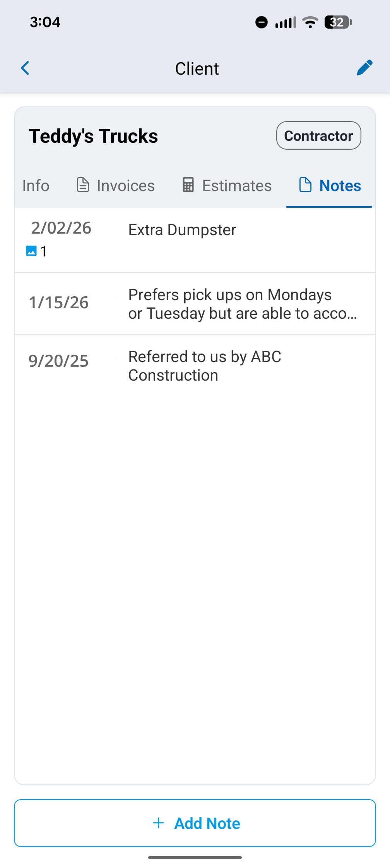
Task: Tap the Estimates calculator icon
Action: click(188, 185)
